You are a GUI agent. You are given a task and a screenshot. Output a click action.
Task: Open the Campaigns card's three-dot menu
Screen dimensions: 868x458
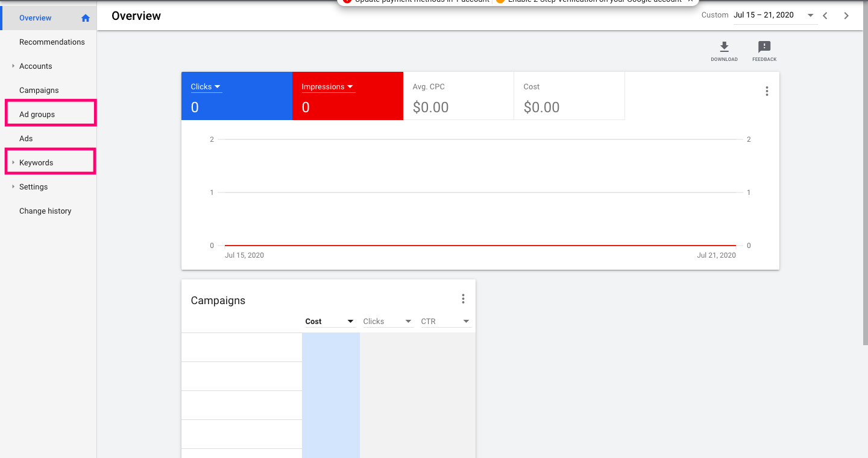tap(463, 299)
